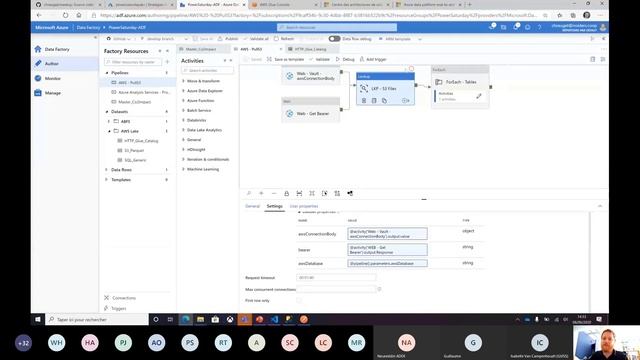The image size is (640, 360).
Task: Edit the awsDatabase value expression field
Action: point(387,263)
